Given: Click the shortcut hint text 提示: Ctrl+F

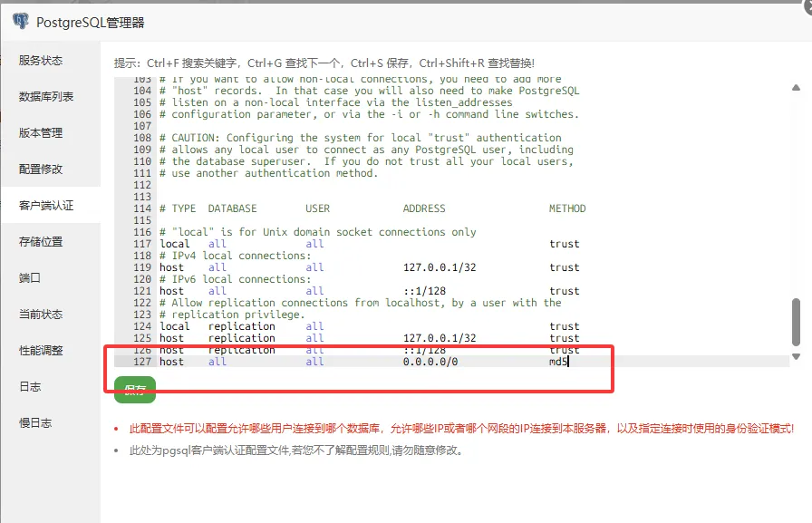Looking at the screenshot, I should (x=324, y=63).
